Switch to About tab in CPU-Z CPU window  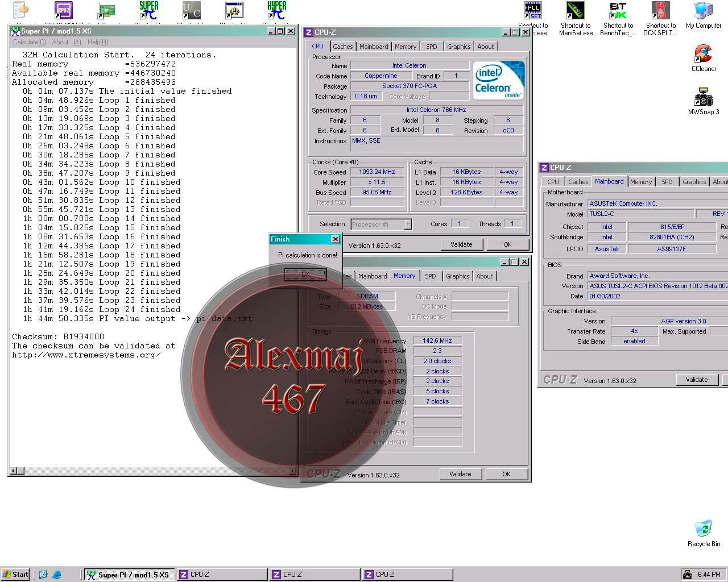(x=486, y=47)
